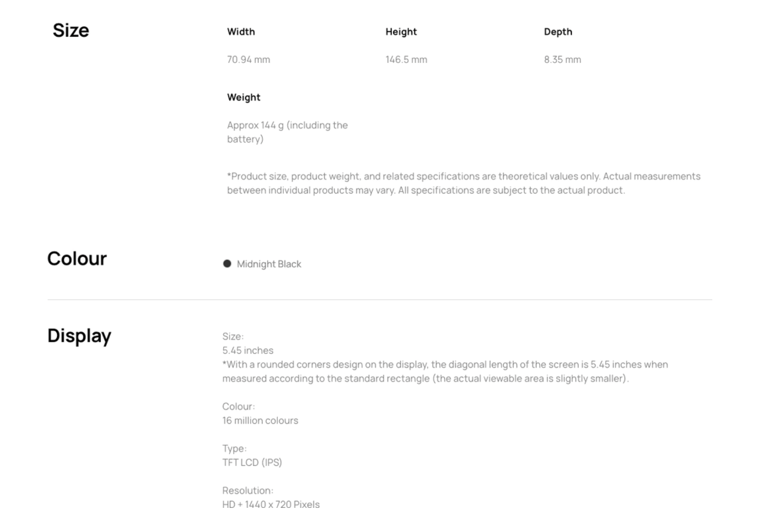Click the Approx 144 g weight text
The width and height of the screenshot is (774, 532).
click(x=287, y=132)
